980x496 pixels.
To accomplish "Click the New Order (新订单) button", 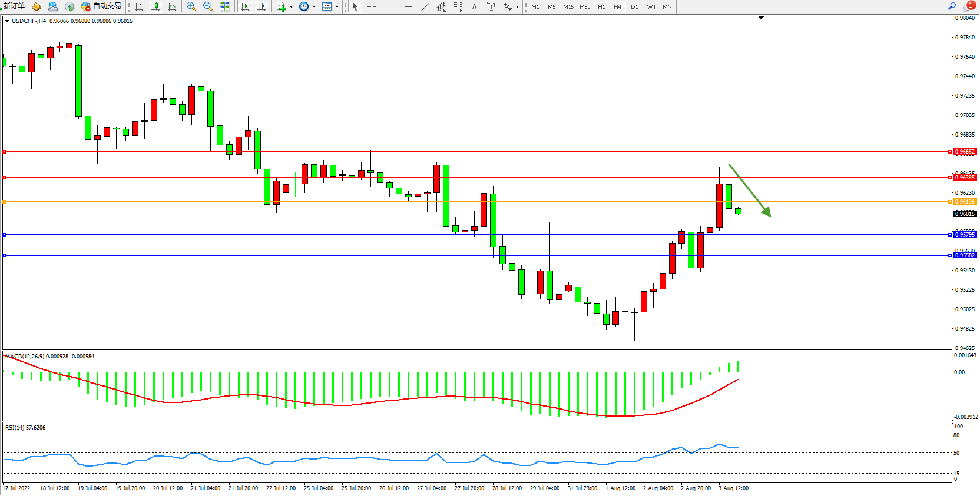I will coord(14,6).
